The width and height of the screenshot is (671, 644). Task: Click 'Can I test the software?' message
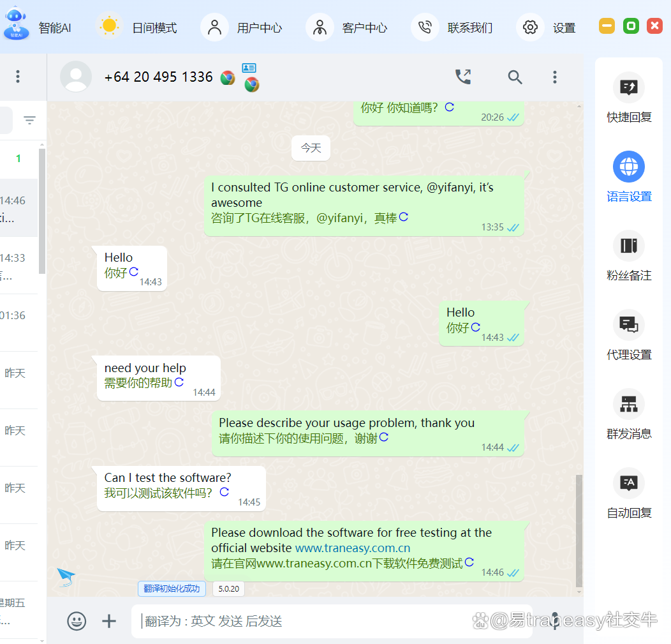(x=181, y=488)
